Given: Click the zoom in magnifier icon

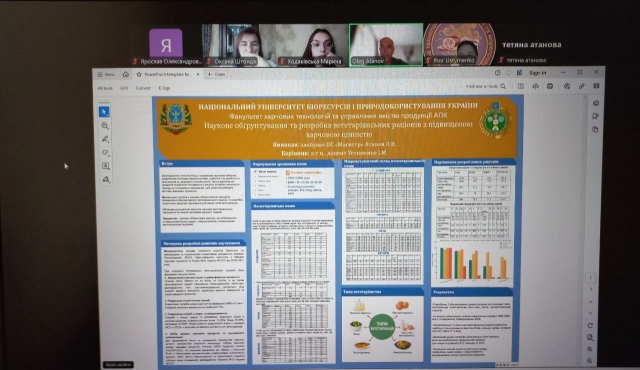Looking at the screenshot, I should [590, 349].
